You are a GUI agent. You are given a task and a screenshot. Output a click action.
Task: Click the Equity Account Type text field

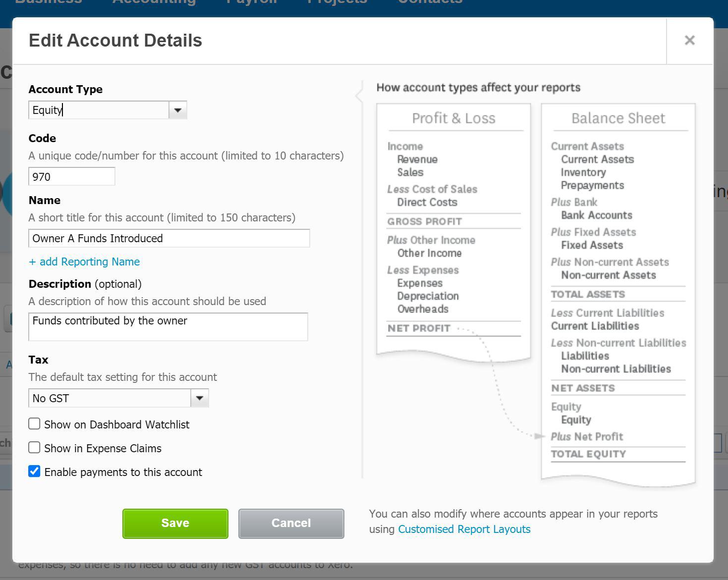(x=99, y=110)
